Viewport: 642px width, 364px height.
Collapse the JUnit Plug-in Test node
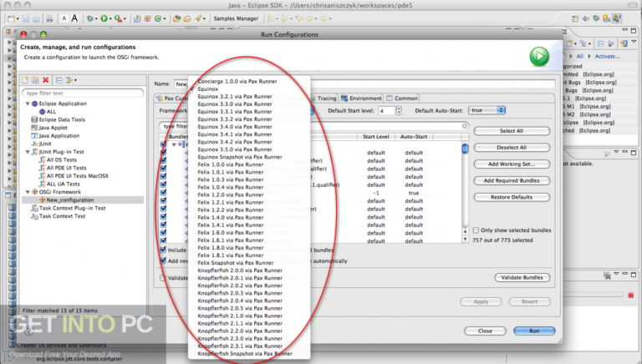pyautogui.click(x=27, y=151)
